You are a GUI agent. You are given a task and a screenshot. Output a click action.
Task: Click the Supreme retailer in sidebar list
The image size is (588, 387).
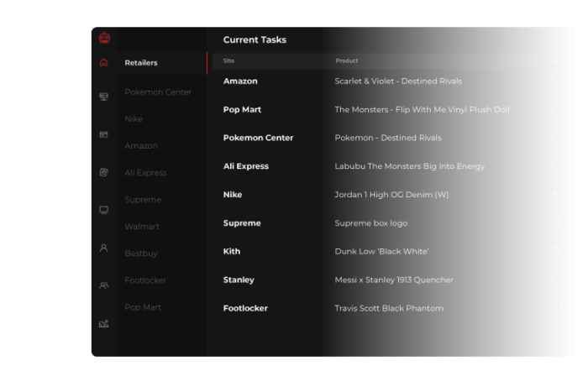pos(143,200)
